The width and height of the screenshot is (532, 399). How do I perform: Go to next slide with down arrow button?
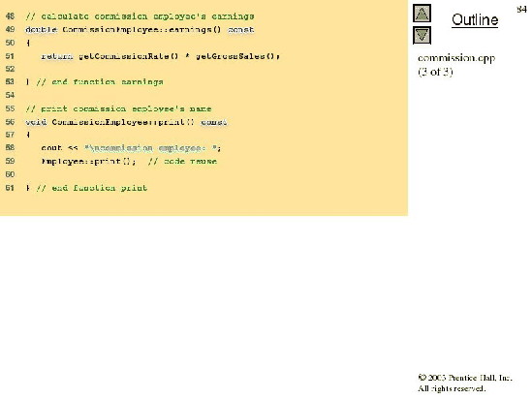coord(422,35)
